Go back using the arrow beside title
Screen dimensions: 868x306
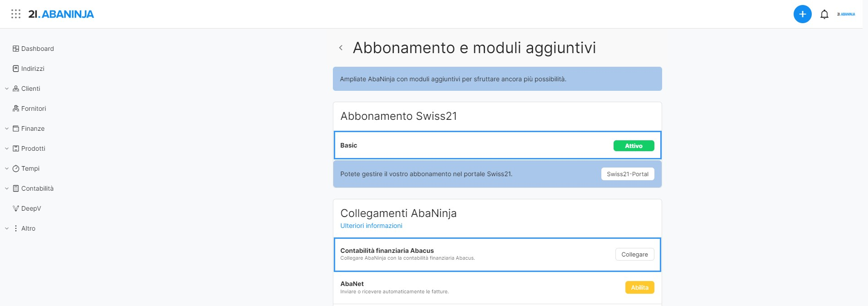tap(341, 48)
